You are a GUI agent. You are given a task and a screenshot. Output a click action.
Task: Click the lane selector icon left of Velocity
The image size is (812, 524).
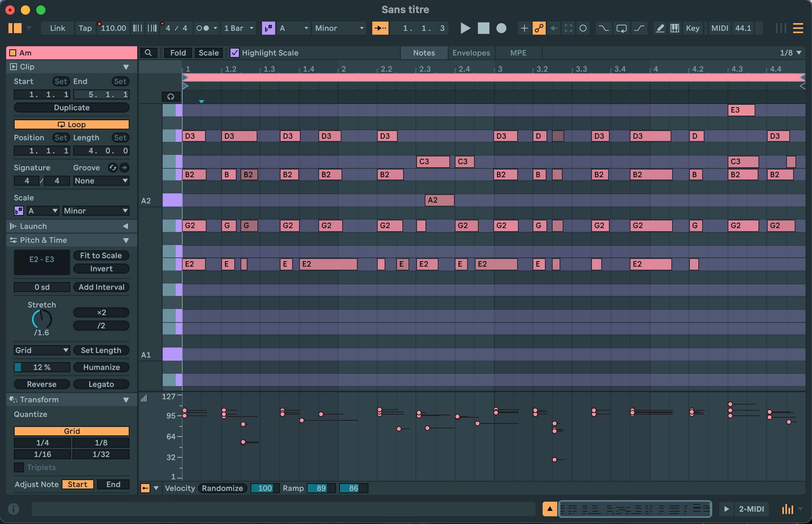[x=145, y=488]
